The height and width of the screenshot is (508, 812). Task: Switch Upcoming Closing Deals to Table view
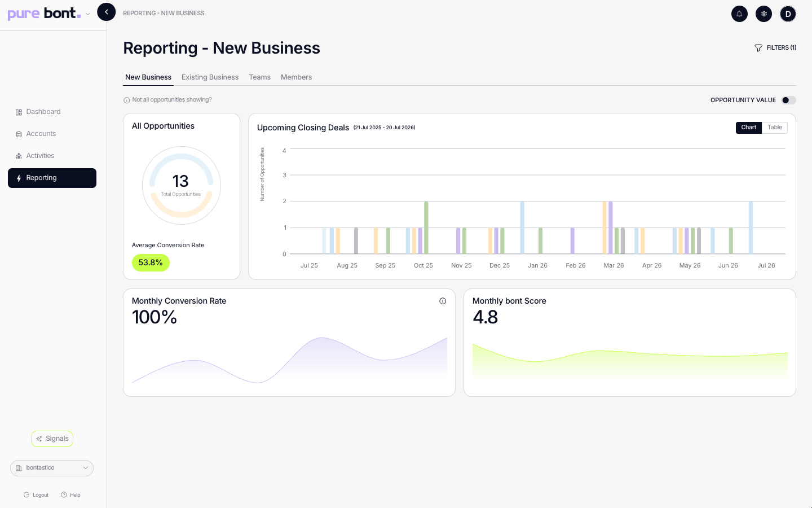tap(774, 128)
